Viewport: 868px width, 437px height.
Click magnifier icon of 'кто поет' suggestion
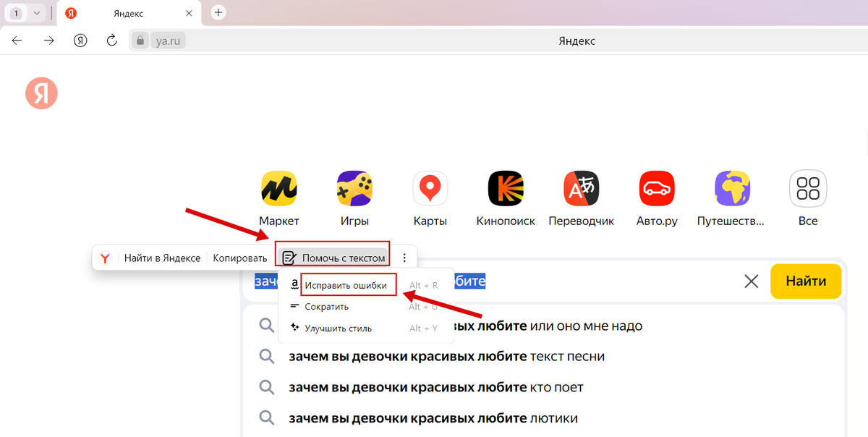[267, 387]
